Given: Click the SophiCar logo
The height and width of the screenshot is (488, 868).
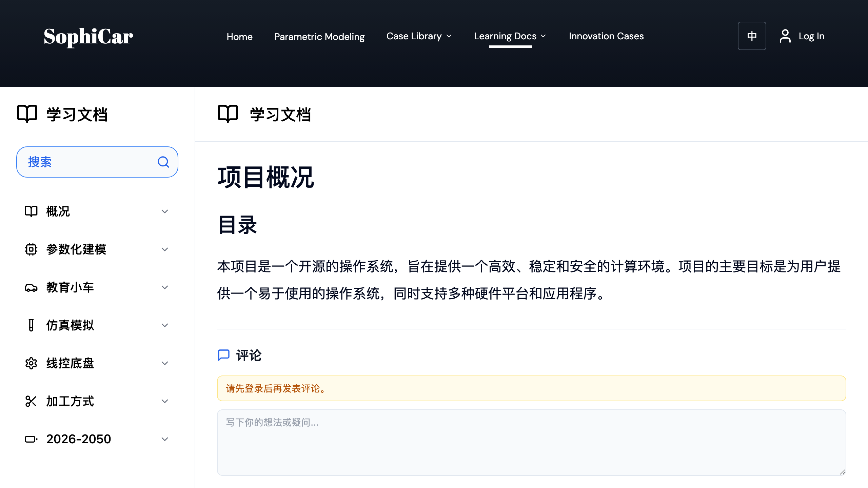Looking at the screenshot, I should pyautogui.click(x=88, y=37).
